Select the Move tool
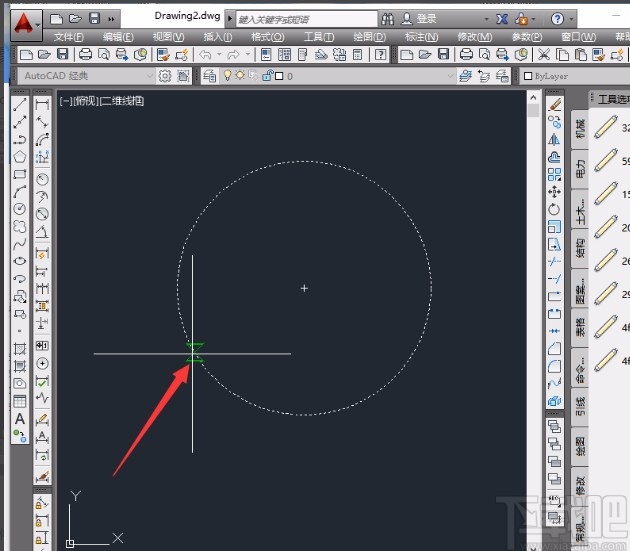The width and height of the screenshot is (630, 551). click(554, 192)
